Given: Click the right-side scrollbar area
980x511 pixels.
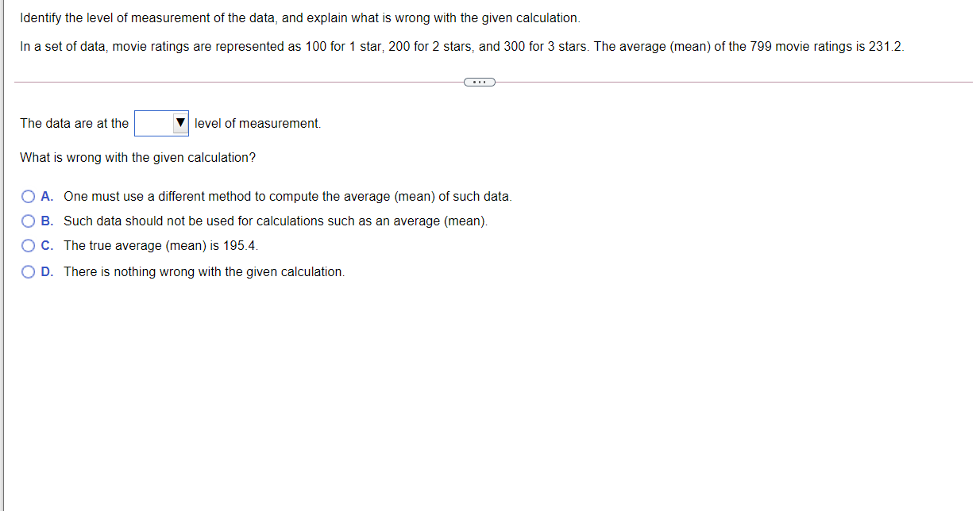Looking at the screenshot, I should point(975,254).
